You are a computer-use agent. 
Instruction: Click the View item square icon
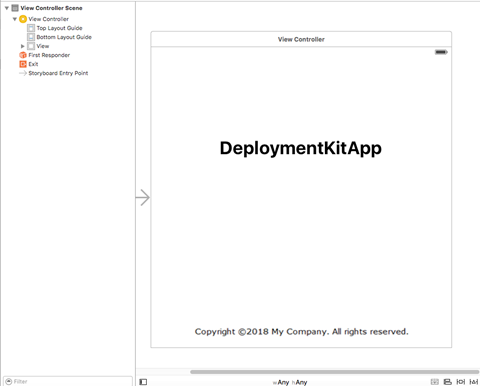tap(31, 46)
